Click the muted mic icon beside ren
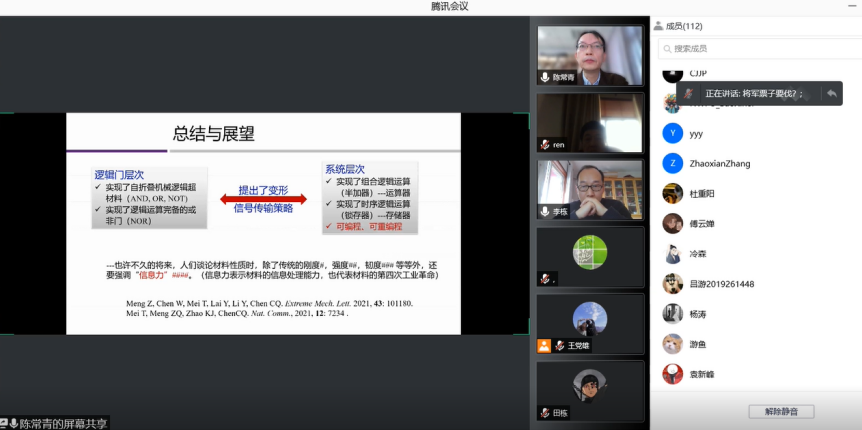Image resolution: width=862 pixels, height=430 pixels. 545,145
